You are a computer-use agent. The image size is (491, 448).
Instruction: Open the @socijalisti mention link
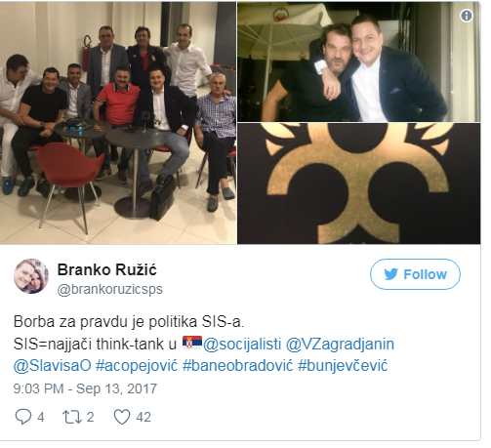[x=242, y=344]
